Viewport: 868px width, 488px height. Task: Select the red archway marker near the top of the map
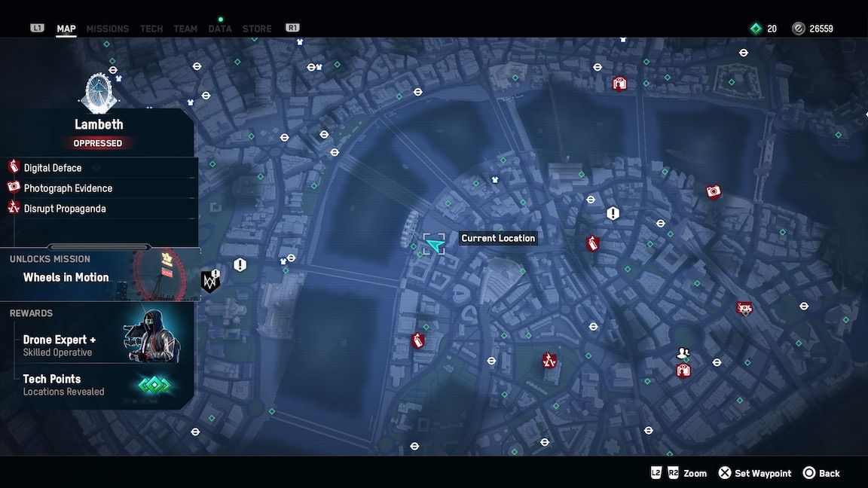point(619,84)
